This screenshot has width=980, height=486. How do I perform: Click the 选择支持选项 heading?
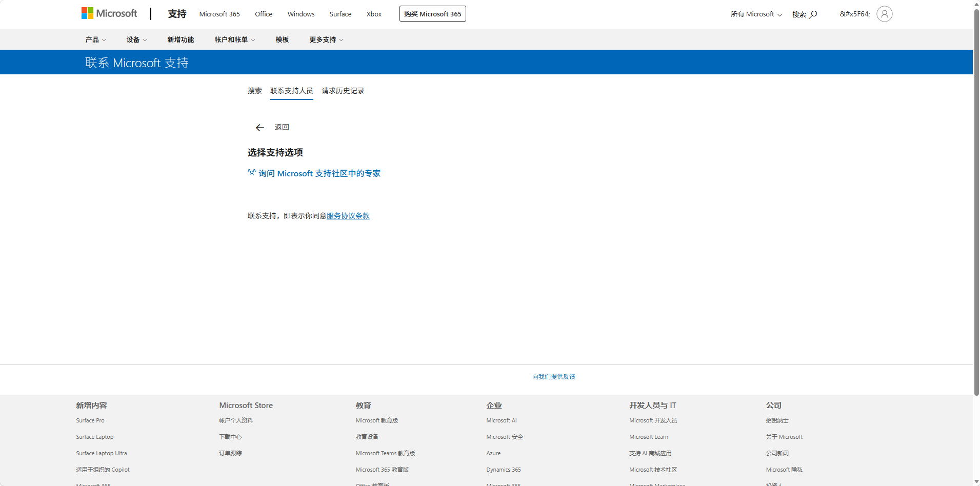(275, 152)
